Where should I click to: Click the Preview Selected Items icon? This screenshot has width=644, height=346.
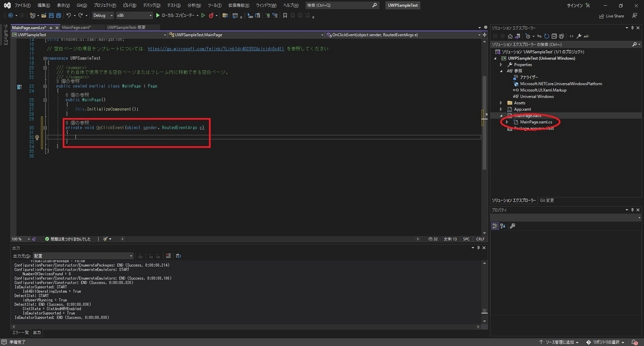[587, 36]
